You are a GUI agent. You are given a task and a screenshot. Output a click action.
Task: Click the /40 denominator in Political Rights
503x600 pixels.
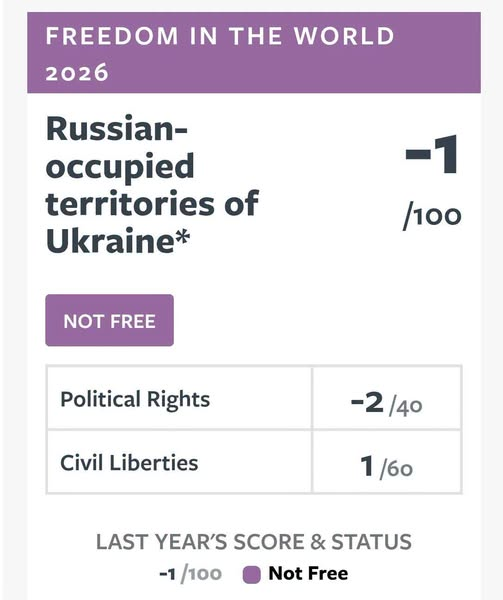click(x=405, y=407)
